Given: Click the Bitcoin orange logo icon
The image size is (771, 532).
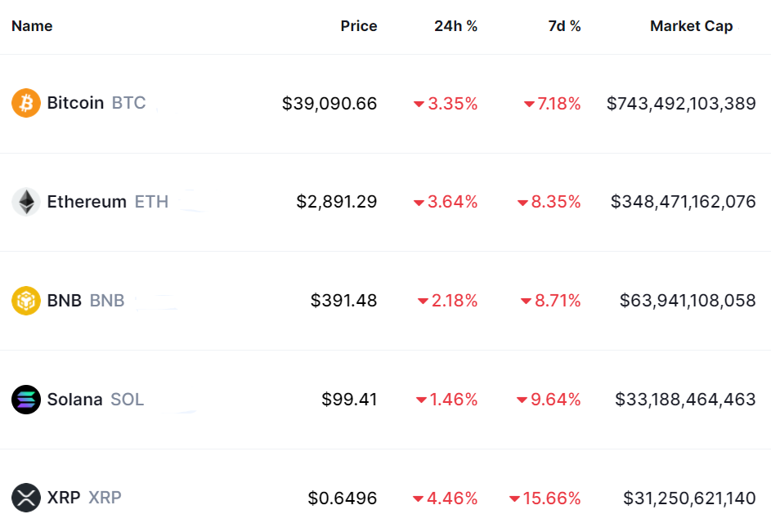Looking at the screenshot, I should point(26,104).
